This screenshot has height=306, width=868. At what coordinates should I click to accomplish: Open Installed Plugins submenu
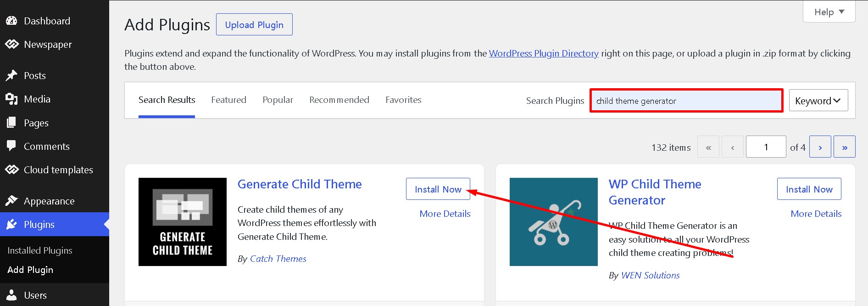point(40,250)
